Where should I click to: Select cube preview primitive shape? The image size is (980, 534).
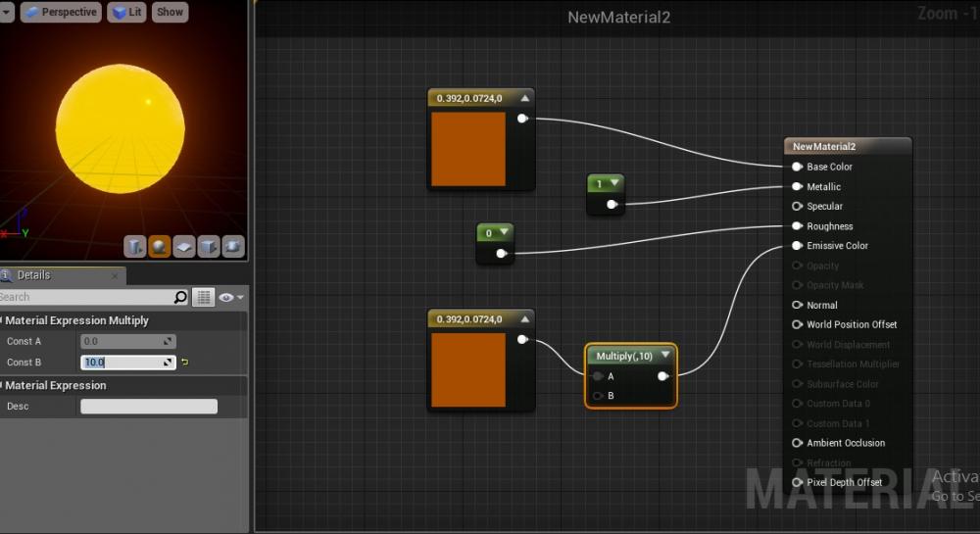tap(208, 247)
